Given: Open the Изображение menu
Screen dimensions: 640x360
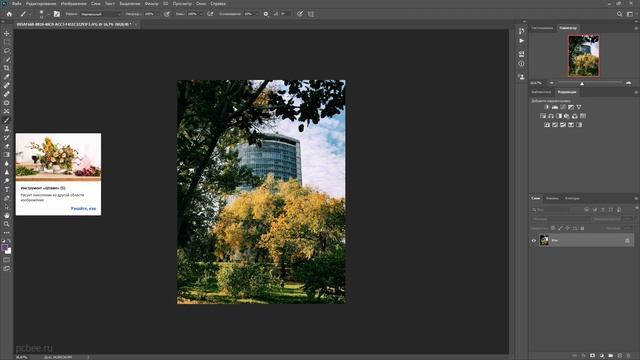Looking at the screenshot, I should (73, 4).
